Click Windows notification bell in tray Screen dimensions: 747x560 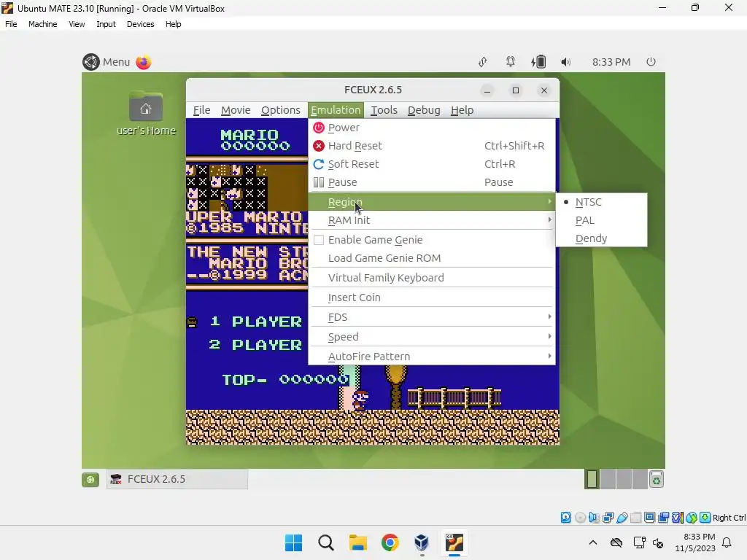[x=727, y=542]
